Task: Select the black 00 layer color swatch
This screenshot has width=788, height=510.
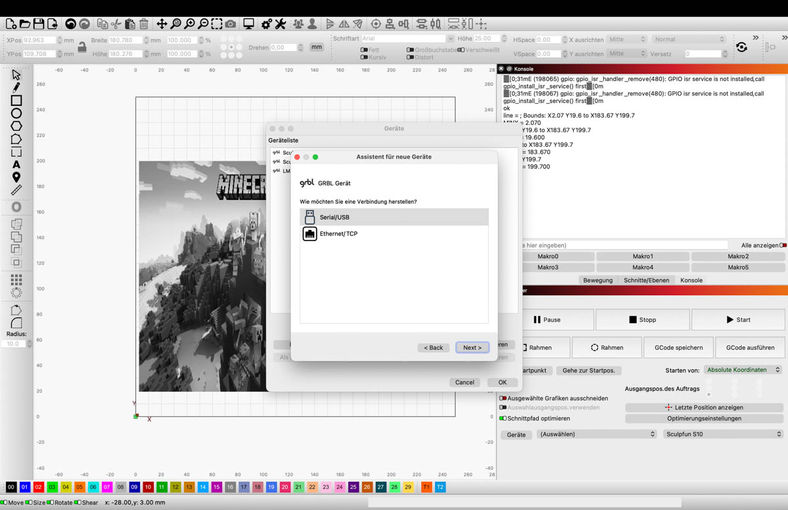Action: [11, 487]
